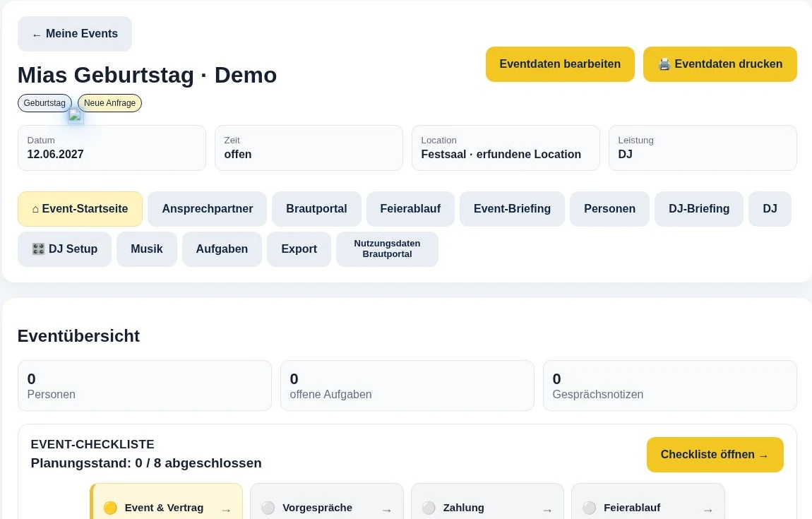812x519 pixels.
Task: Switch to the Musik tab
Action: [147, 249]
